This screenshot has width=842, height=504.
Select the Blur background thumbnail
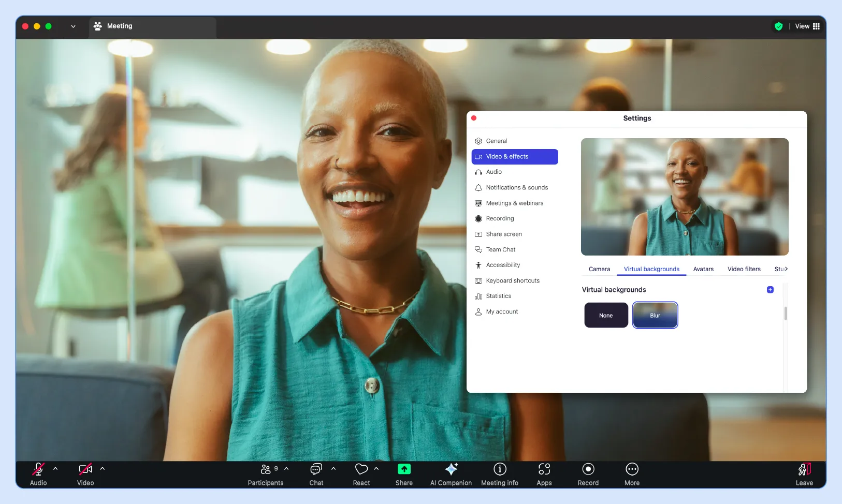pyautogui.click(x=655, y=315)
